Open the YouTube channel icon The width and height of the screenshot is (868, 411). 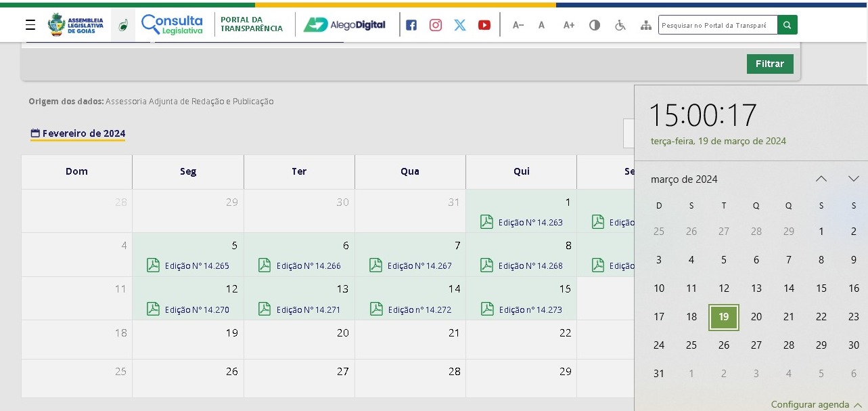tap(484, 25)
